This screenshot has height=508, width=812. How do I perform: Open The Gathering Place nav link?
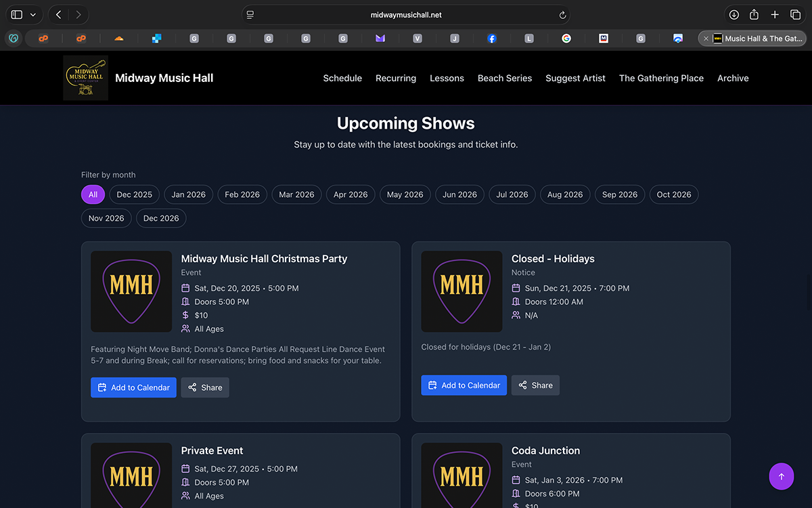[x=661, y=78]
